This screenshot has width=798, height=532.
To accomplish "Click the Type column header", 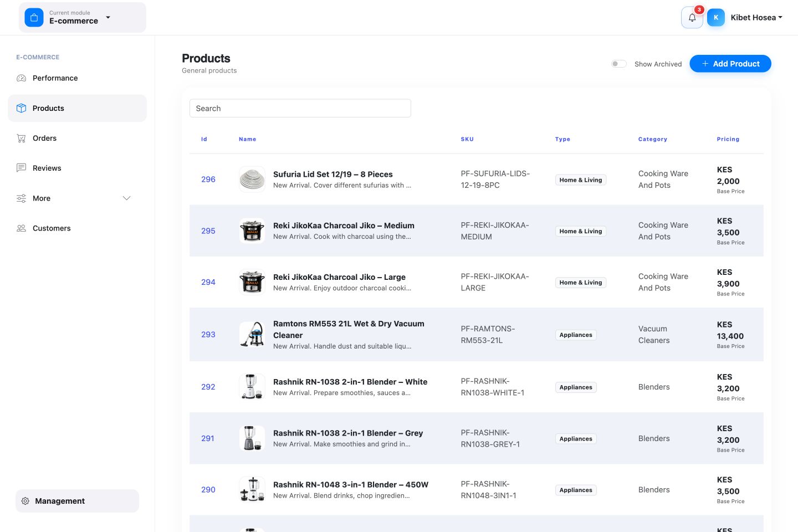I will pyautogui.click(x=562, y=139).
